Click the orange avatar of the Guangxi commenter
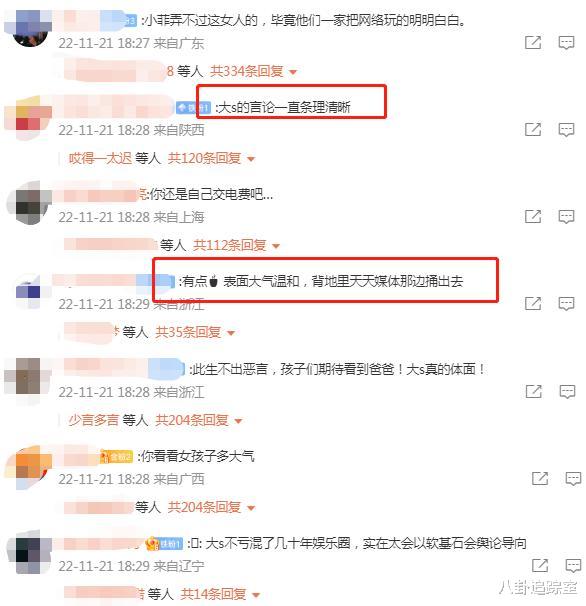Screen dimensions: 586x606 (x=29, y=467)
